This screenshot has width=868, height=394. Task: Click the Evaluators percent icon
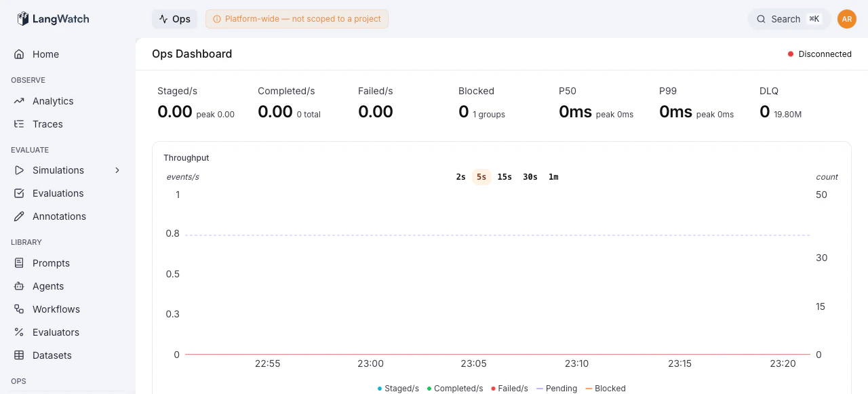19,332
